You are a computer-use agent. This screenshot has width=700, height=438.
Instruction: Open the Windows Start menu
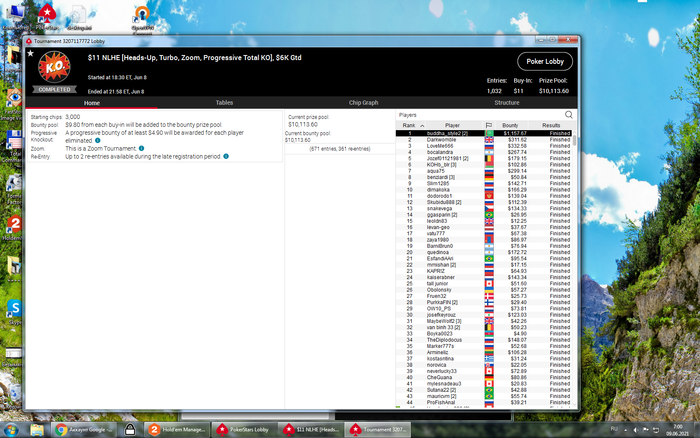coord(11,430)
